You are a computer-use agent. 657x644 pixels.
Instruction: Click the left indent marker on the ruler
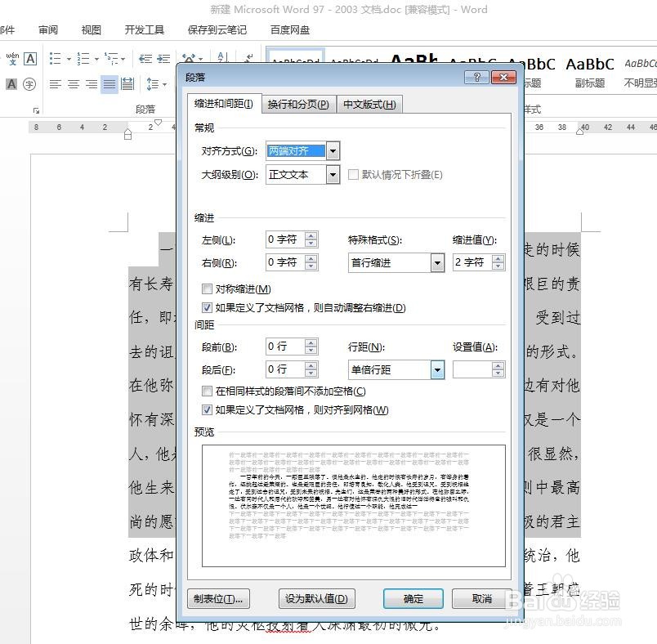(128, 134)
